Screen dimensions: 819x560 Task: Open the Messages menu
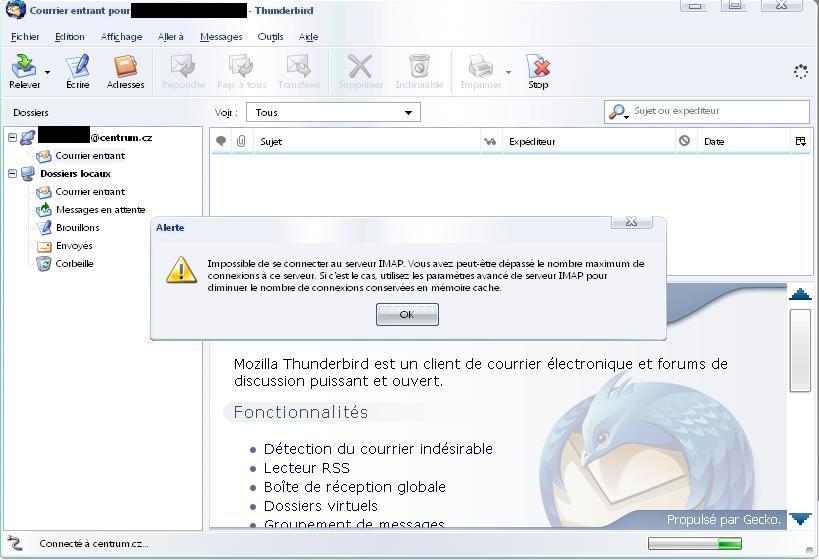[221, 37]
